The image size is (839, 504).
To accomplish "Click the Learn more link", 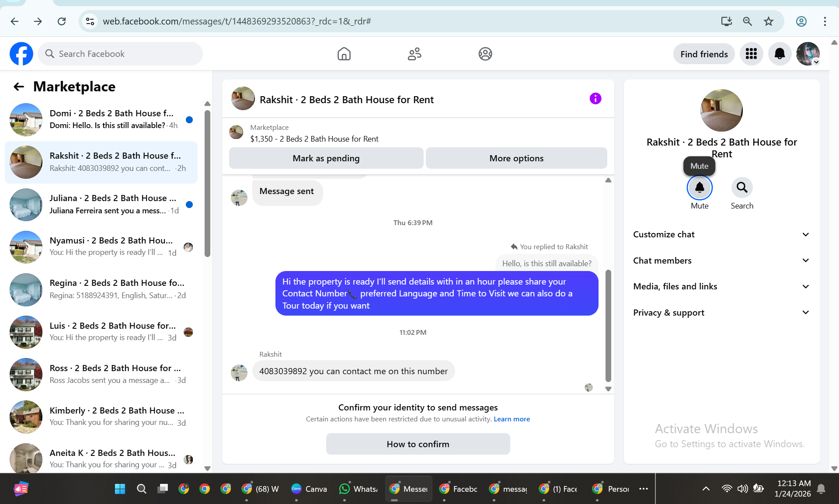I will tap(512, 419).
